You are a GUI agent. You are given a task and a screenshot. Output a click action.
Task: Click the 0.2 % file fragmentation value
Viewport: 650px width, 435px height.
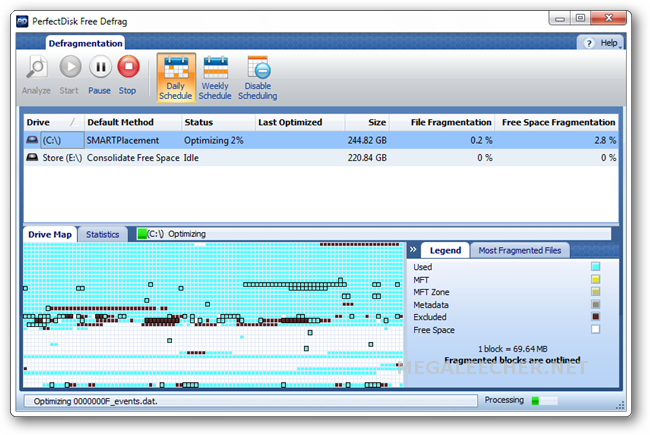[481, 141]
